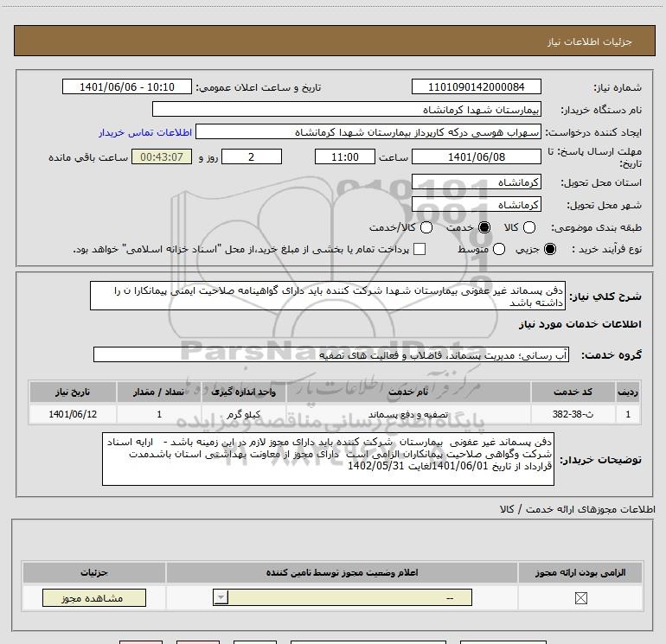
Task: Click the buyer name field بیمارستان شهدا کرمانشاه
Action: (x=347, y=110)
